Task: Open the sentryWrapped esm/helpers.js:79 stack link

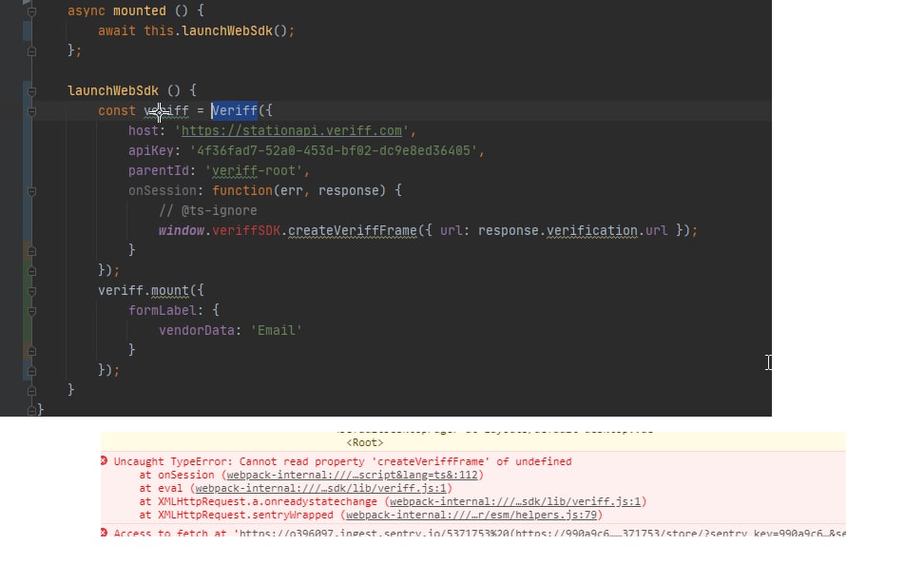Action: pyautogui.click(x=472, y=515)
